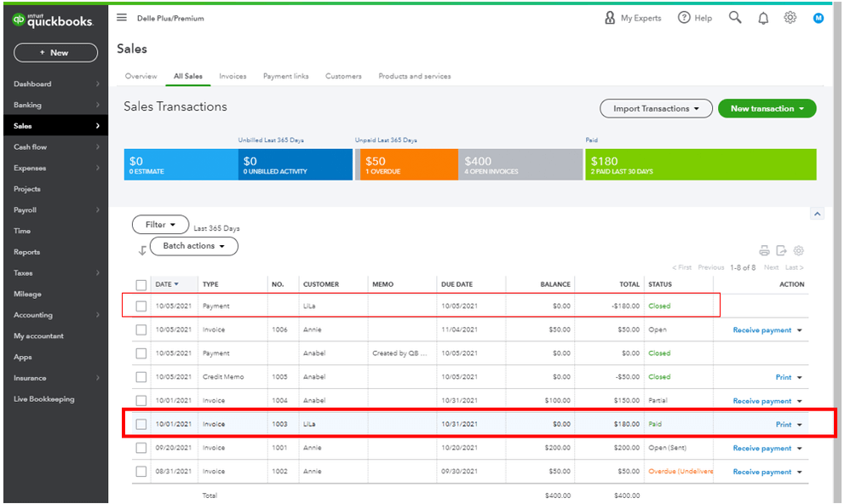Export the transaction list to Excel
Viewport: 850px width, 504px height.
(x=781, y=250)
